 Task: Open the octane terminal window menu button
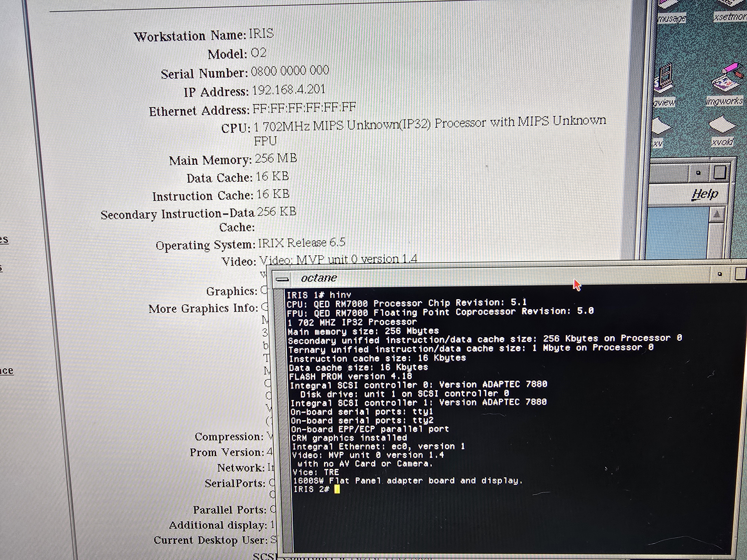point(282,279)
